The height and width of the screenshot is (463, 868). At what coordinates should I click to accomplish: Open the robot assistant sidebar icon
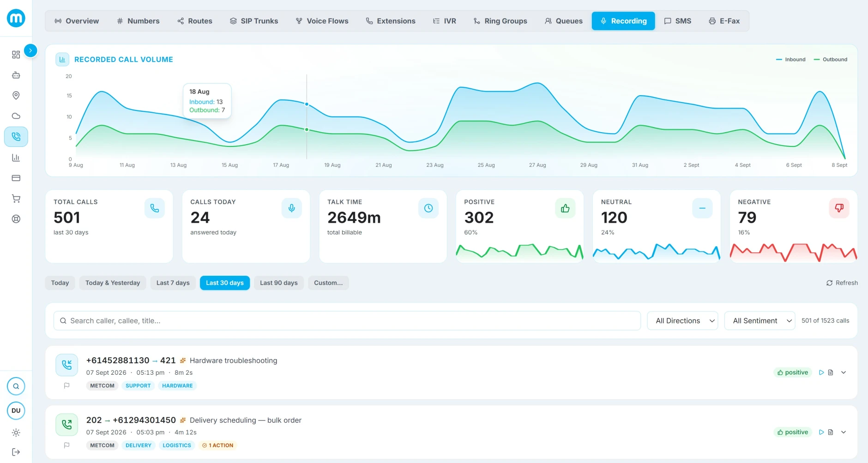pos(16,75)
